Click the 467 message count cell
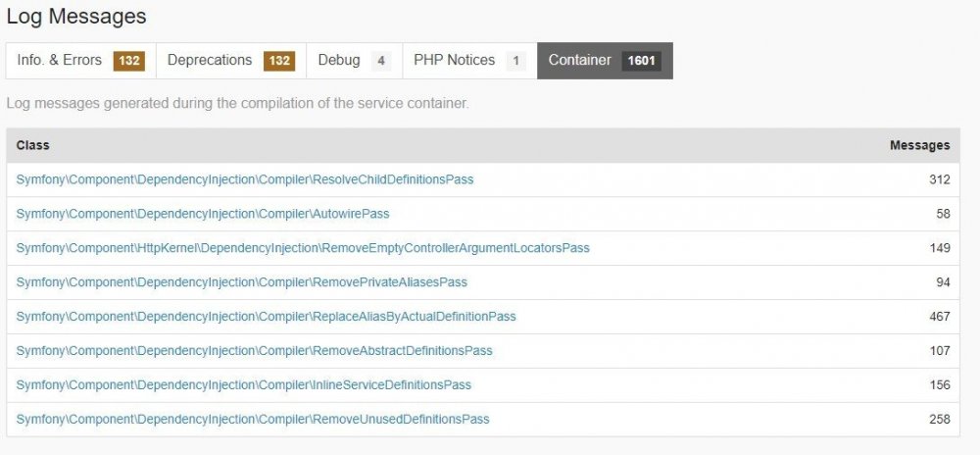 pyautogui.click(x=939, y=317)
